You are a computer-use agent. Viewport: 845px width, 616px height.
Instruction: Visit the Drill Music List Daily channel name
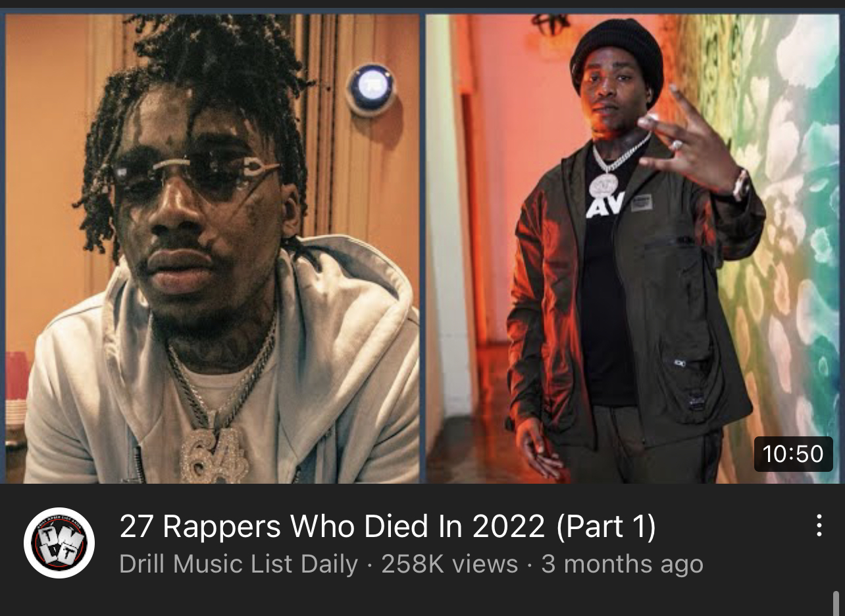pos(239,564)
